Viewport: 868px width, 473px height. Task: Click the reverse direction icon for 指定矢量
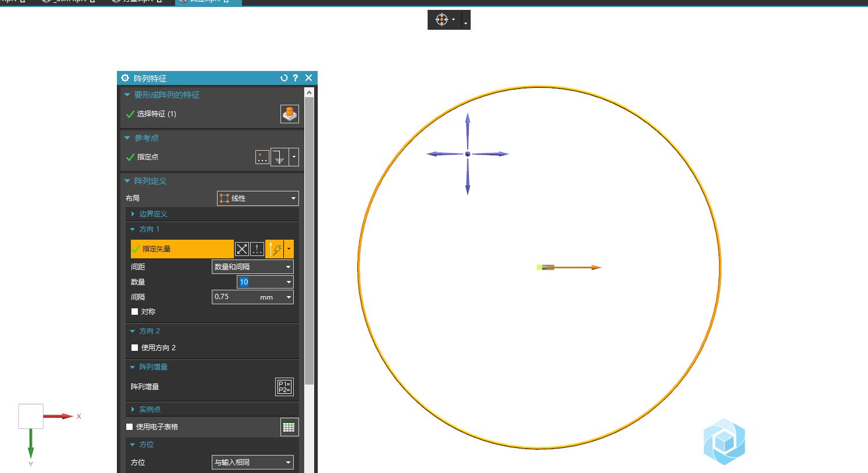pos(242,249)
